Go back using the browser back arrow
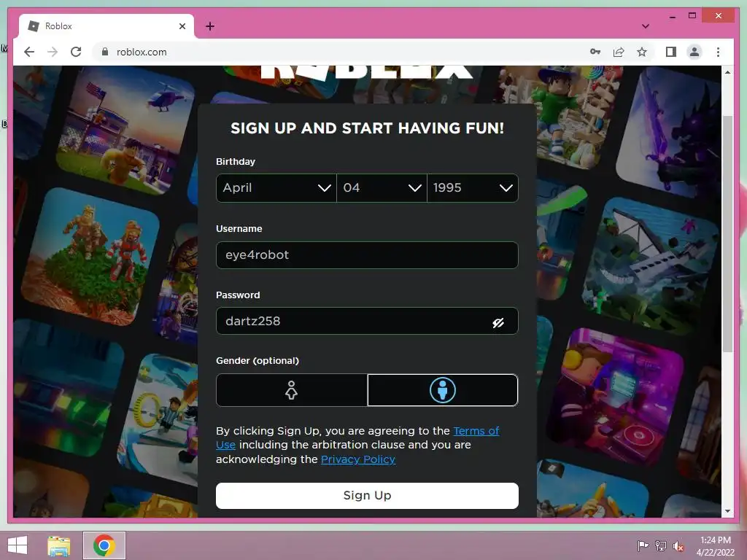 pos(29,52)
